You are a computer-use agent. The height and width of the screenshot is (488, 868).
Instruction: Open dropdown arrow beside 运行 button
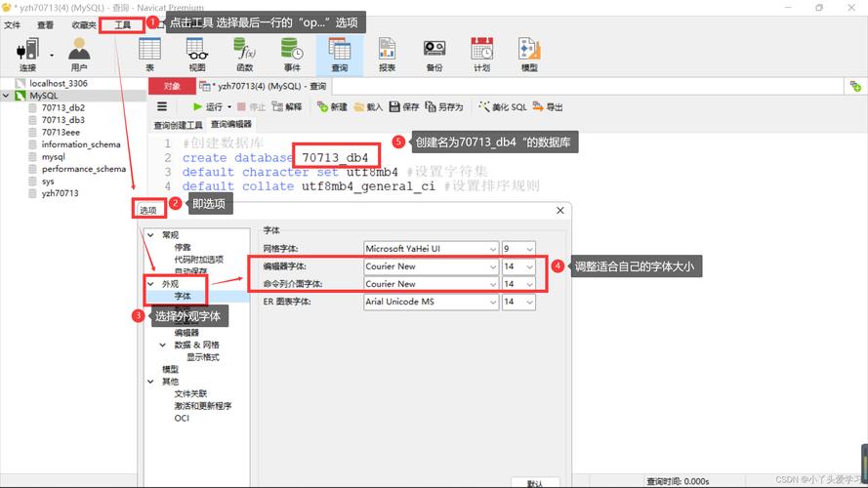229,106
